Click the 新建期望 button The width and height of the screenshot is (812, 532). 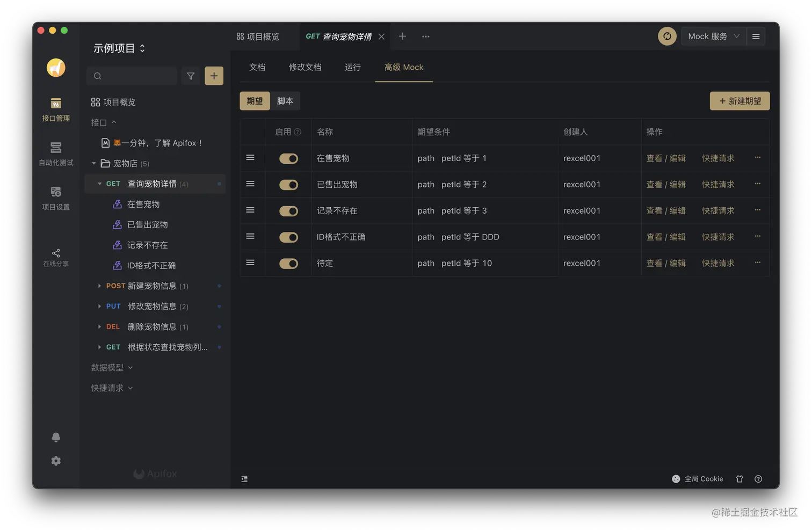[740, 100]
